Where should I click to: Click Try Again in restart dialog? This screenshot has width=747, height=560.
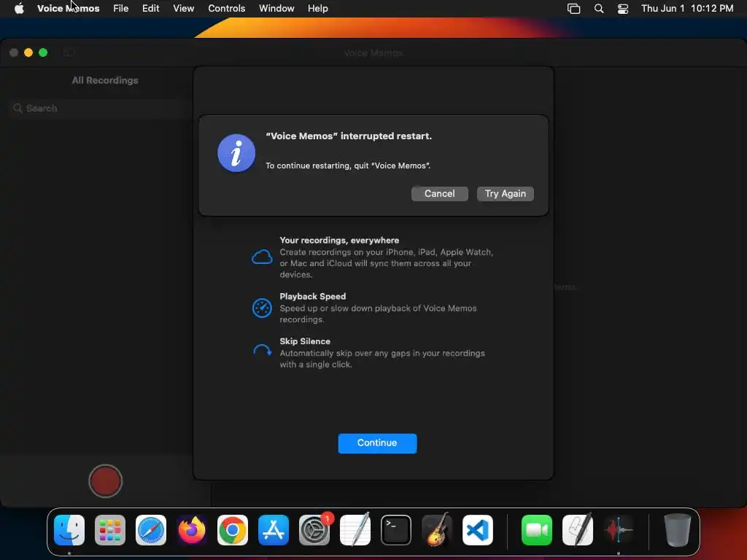(x=505, y=194)
